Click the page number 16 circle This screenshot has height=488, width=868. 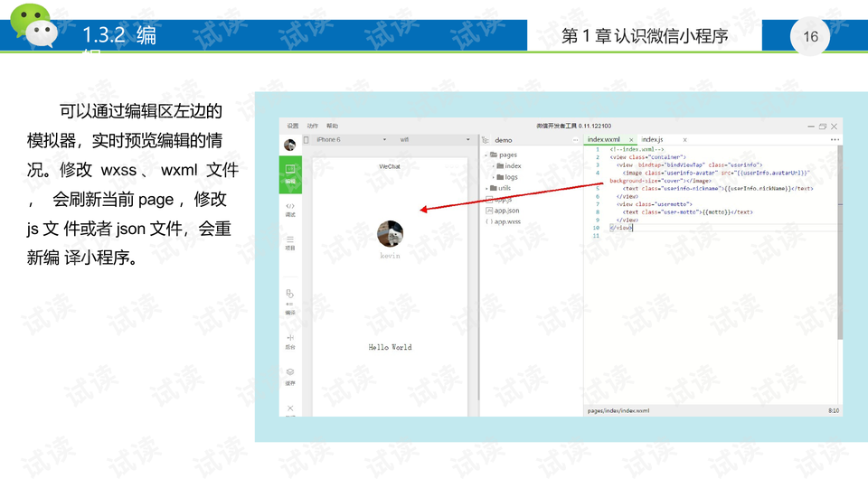[810, 36]
